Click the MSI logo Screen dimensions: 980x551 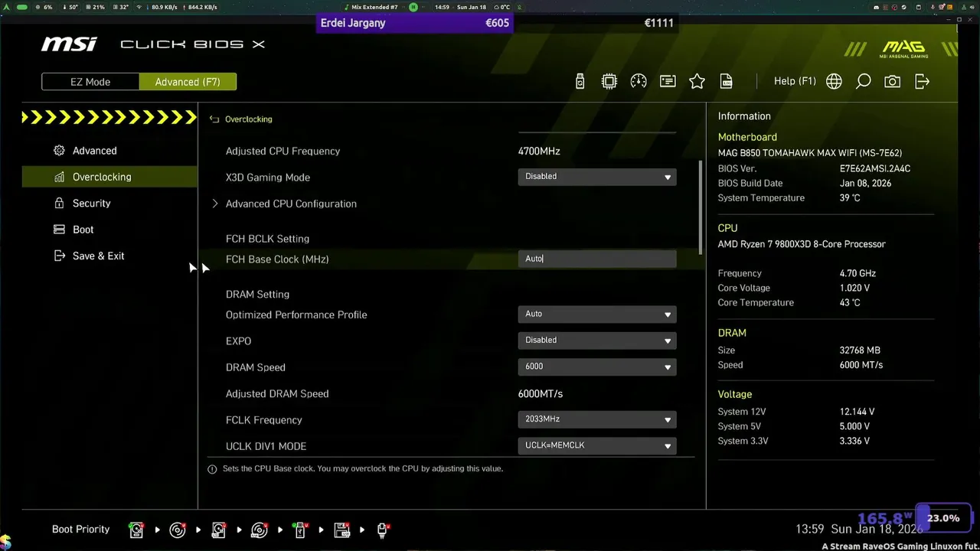(x=69, y=44)
